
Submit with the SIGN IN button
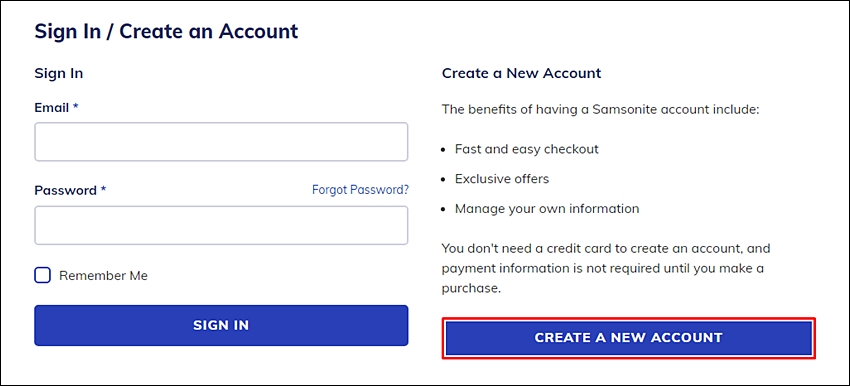point(221,325)
